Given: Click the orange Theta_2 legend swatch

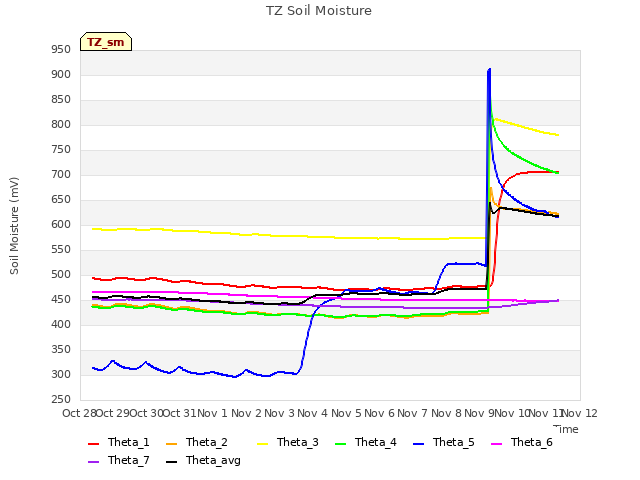Looking at the screenshot, I should pyautogui.click(x=172, y=443).
